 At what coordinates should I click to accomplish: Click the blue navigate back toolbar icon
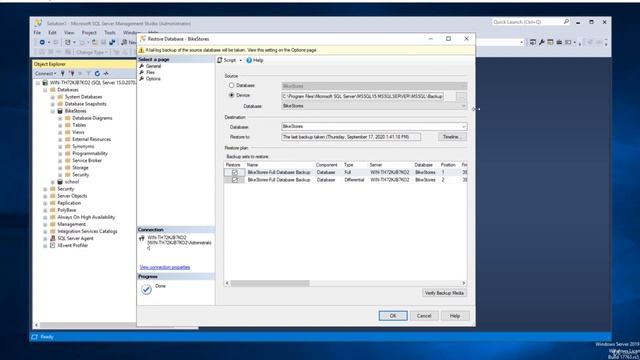click(42, 42)
